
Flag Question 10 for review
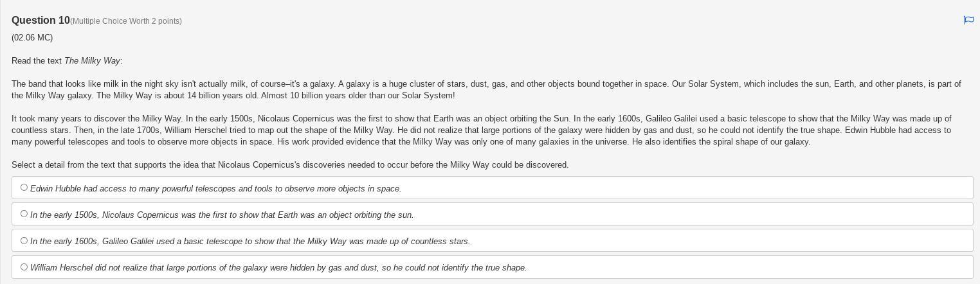[x=968, y=21]
